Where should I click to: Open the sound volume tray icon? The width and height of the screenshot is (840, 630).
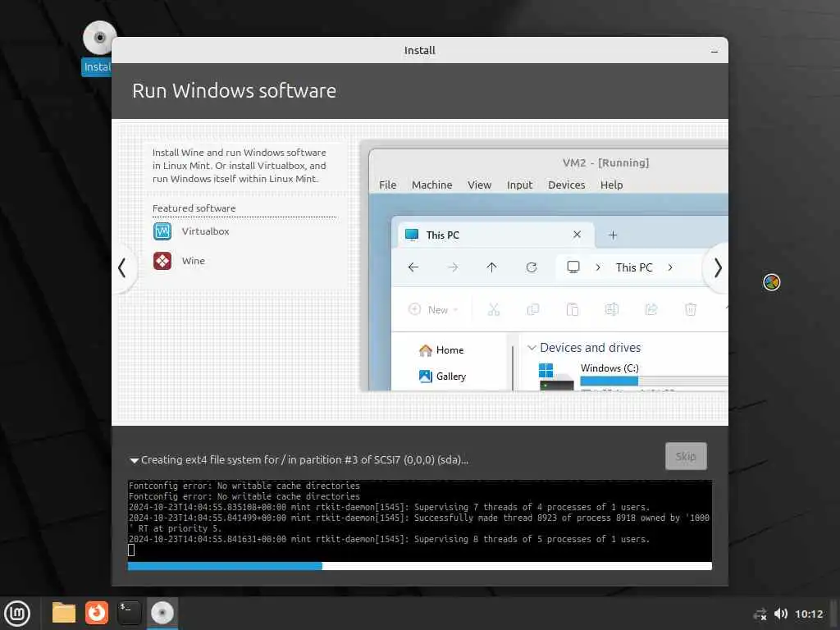tap(781, 614)
